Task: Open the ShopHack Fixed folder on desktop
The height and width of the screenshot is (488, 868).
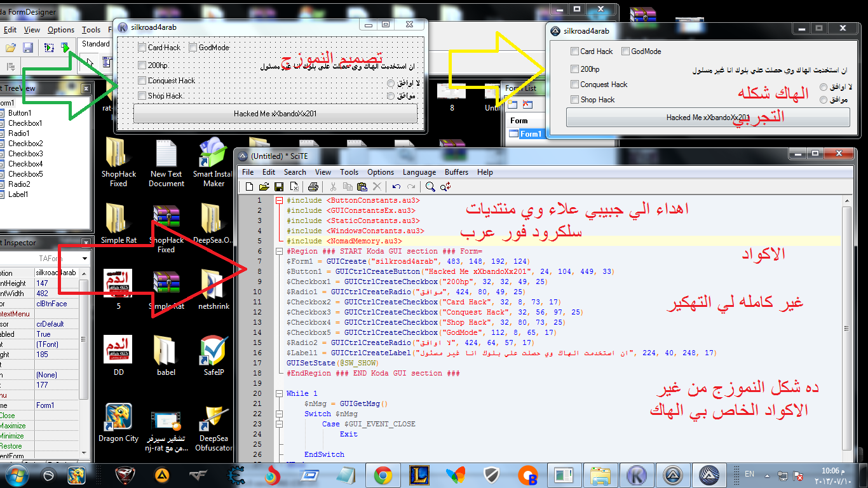Action: click(119, 163)
